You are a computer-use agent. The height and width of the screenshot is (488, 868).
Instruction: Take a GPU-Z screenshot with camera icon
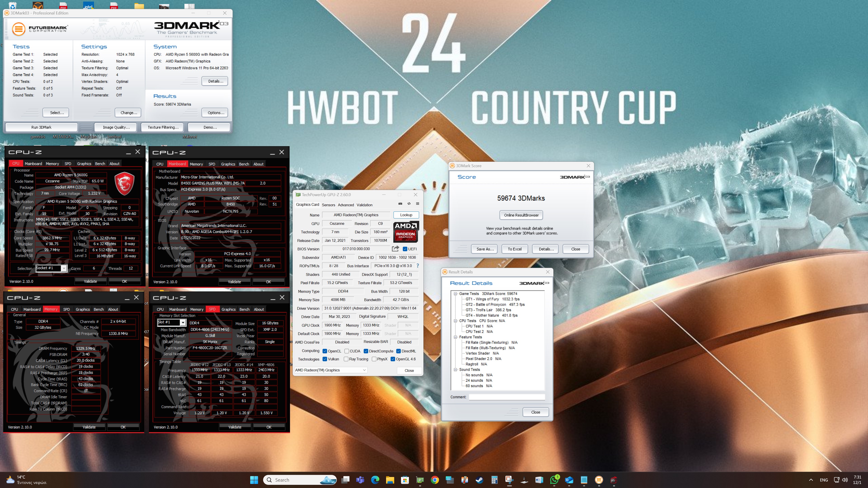(x=400, y=204)
